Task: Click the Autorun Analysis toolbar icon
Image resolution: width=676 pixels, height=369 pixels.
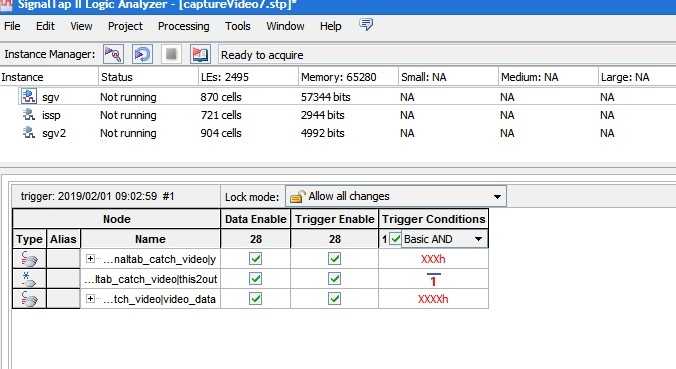Action: [142, 54]
